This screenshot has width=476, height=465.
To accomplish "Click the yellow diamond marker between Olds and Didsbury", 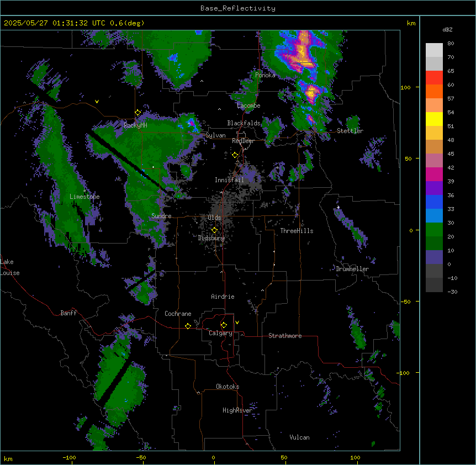I will click(214, 230).
